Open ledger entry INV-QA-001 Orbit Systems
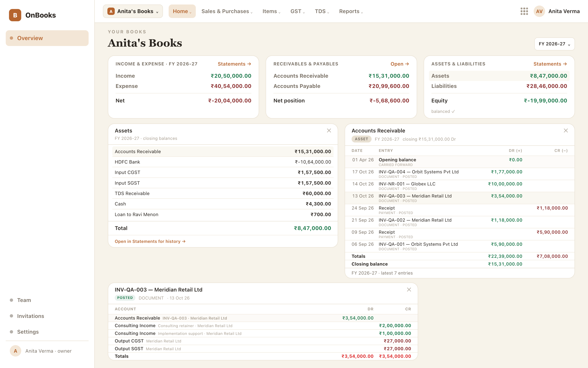This screenshot has width=588, height=368. coord(459,246)
